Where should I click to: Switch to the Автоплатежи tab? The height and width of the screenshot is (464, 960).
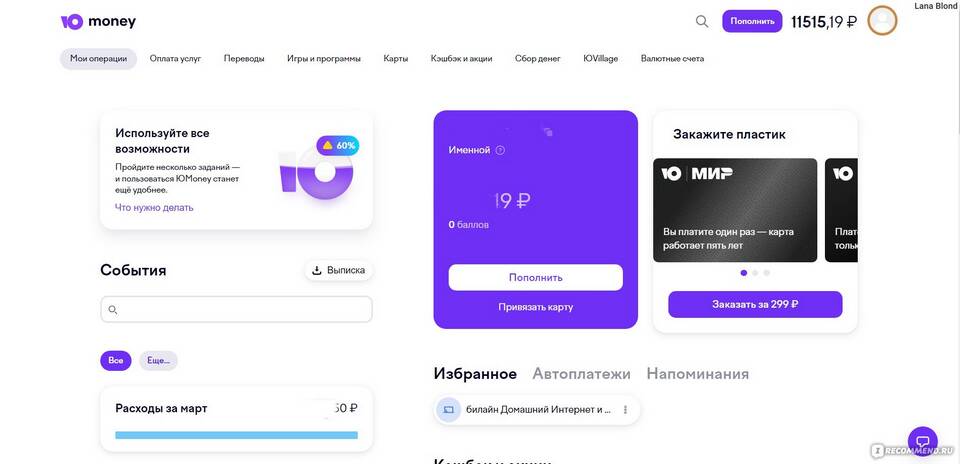point(581,373)
